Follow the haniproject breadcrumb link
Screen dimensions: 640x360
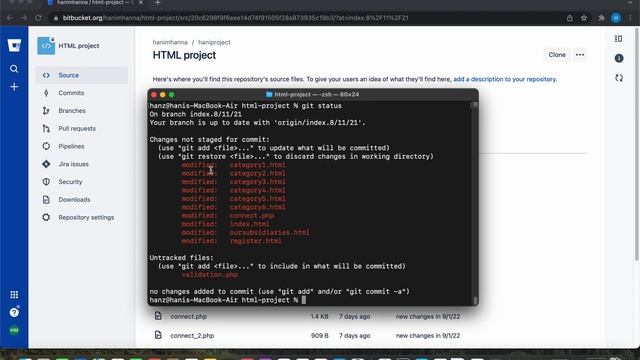(214, 42)
